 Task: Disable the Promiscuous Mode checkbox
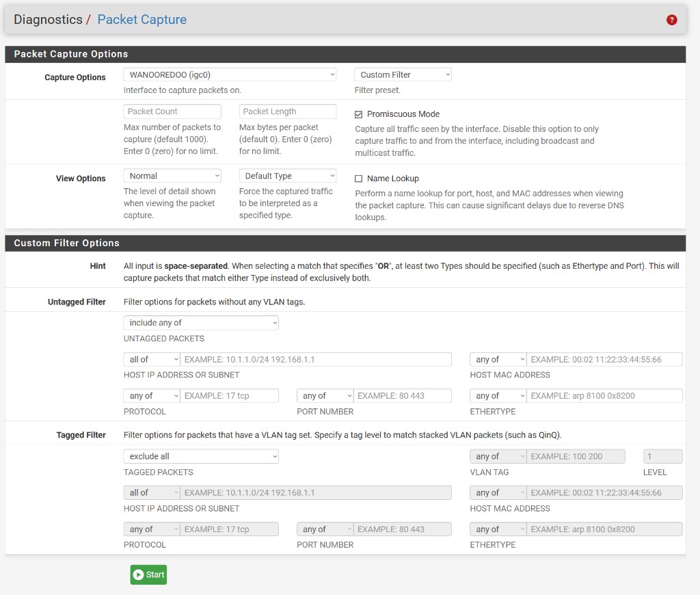click(x=359, y=114)
